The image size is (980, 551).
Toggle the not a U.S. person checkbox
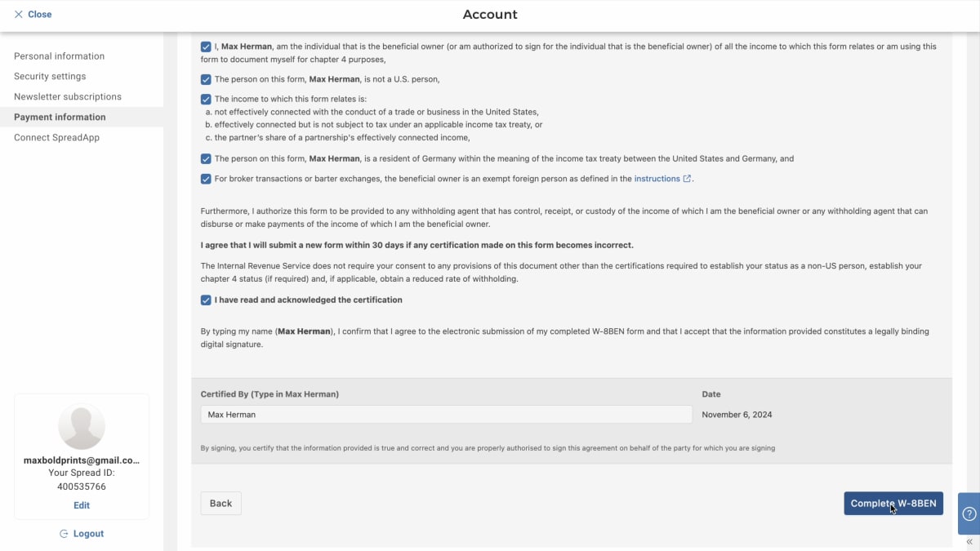point(206,79)
